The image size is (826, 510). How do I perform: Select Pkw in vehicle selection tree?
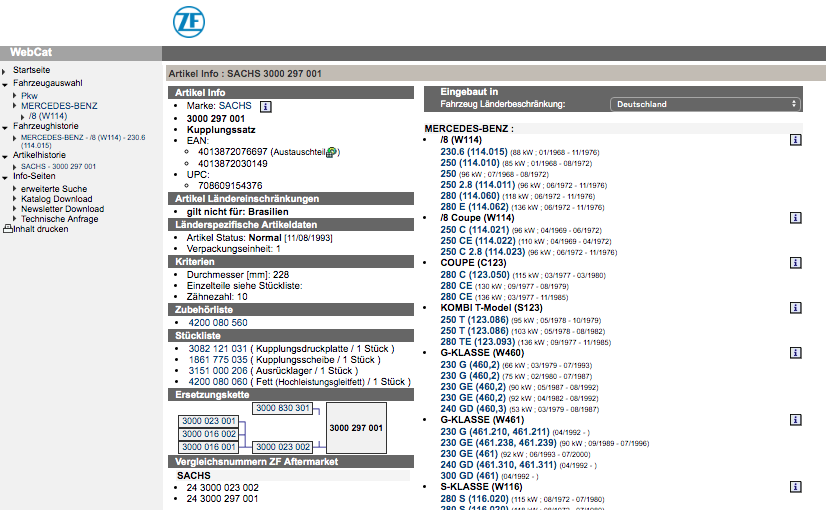tap(29, 95)
